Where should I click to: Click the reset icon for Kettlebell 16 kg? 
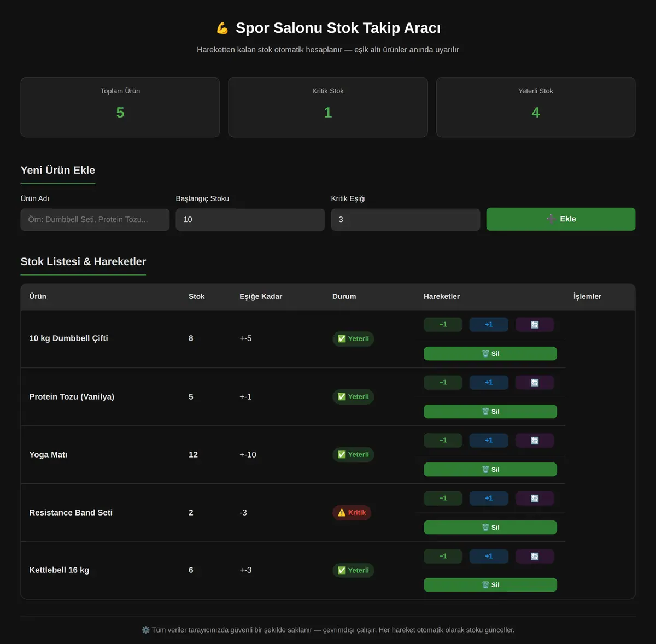(535, 557)
